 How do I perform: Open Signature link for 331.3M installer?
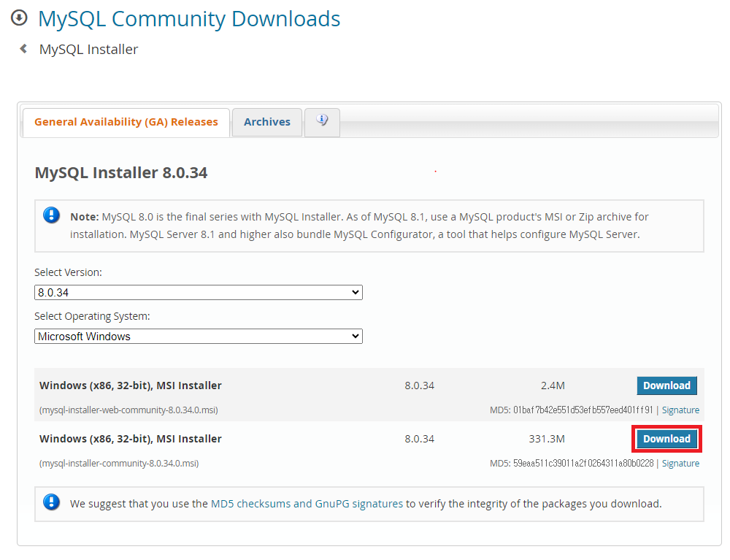pos(680,463)
